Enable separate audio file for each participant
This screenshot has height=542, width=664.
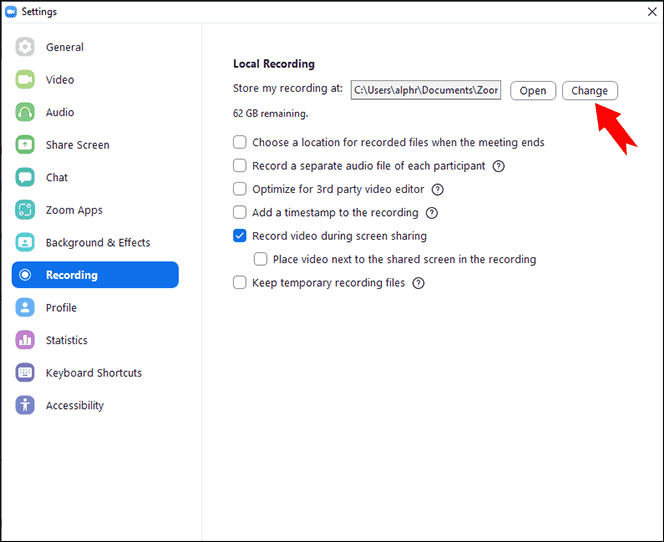point(240,166)
